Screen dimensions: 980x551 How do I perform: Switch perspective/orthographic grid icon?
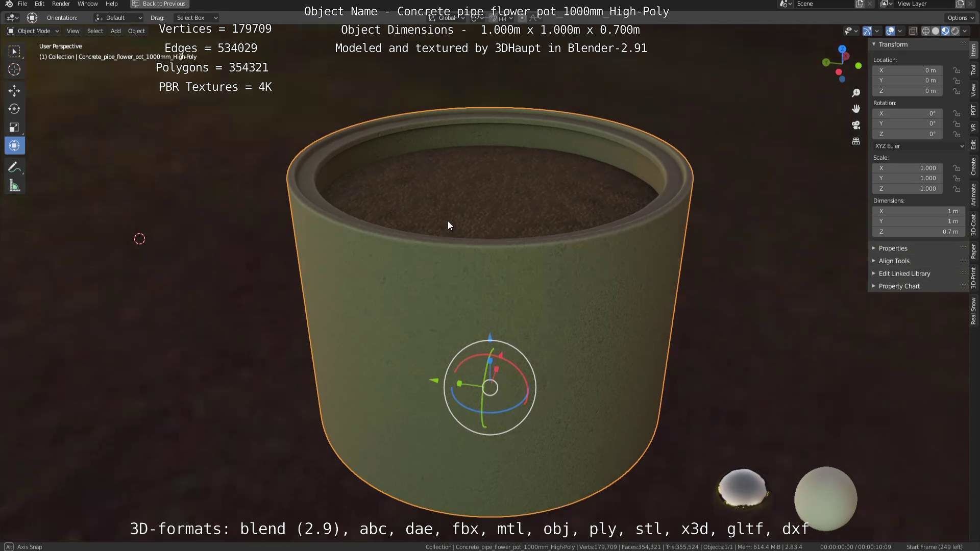[x=856, y=141]
